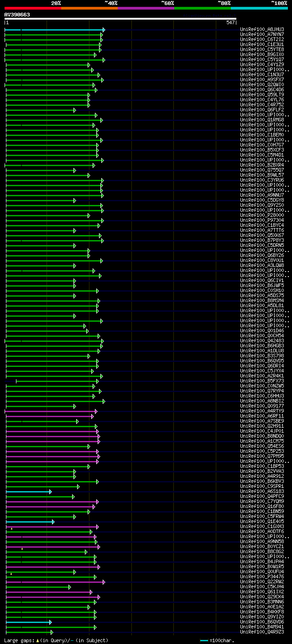
Task: Select the UniRef100_P34476 label
Action: click(x=262, y=576)
